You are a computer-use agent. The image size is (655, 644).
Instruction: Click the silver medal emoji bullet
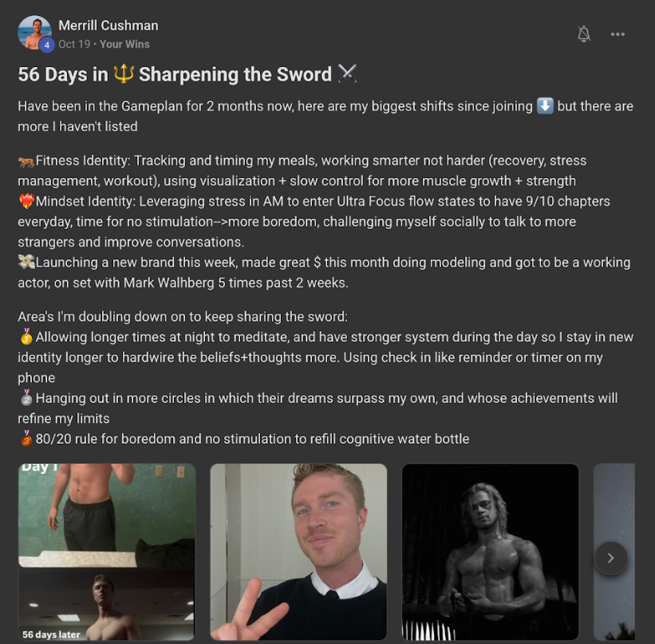tap(26, 397)
